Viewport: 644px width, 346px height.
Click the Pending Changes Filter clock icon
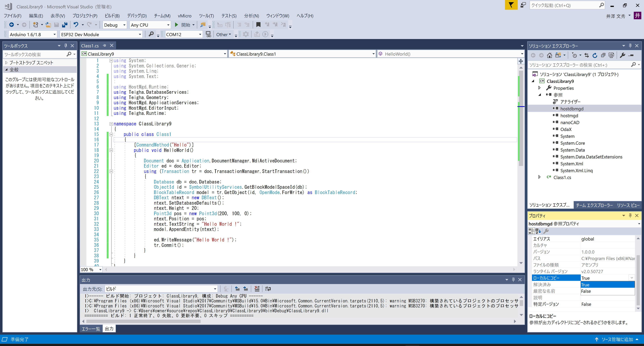pyautogui.click(x=575, y=55)
